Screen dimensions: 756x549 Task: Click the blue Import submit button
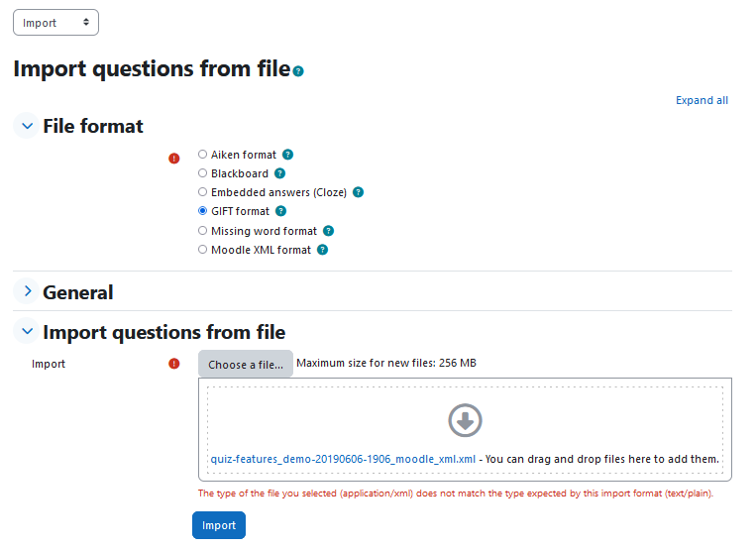(x=219, y=525)
